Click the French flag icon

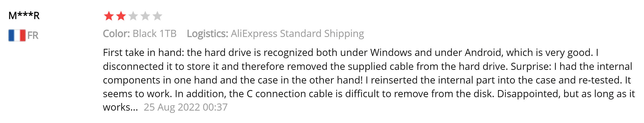(x=17, y=35)
